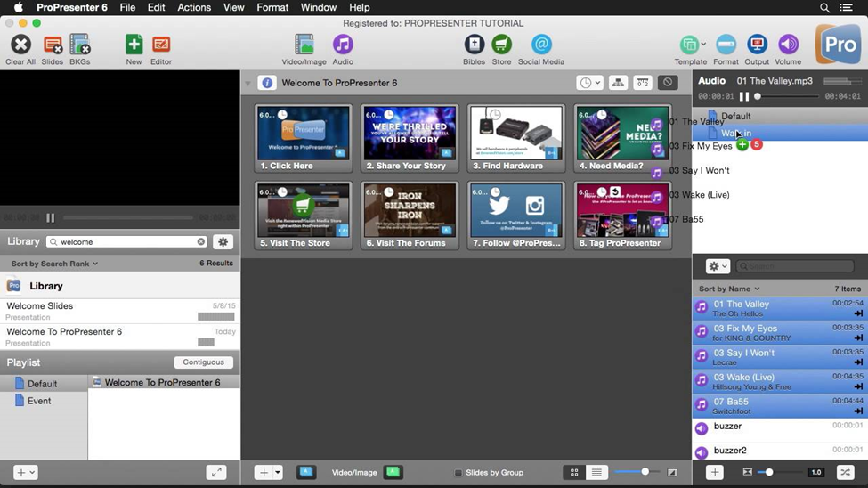
Task: Switch to grid view of slides
Action: coord(574,473)
